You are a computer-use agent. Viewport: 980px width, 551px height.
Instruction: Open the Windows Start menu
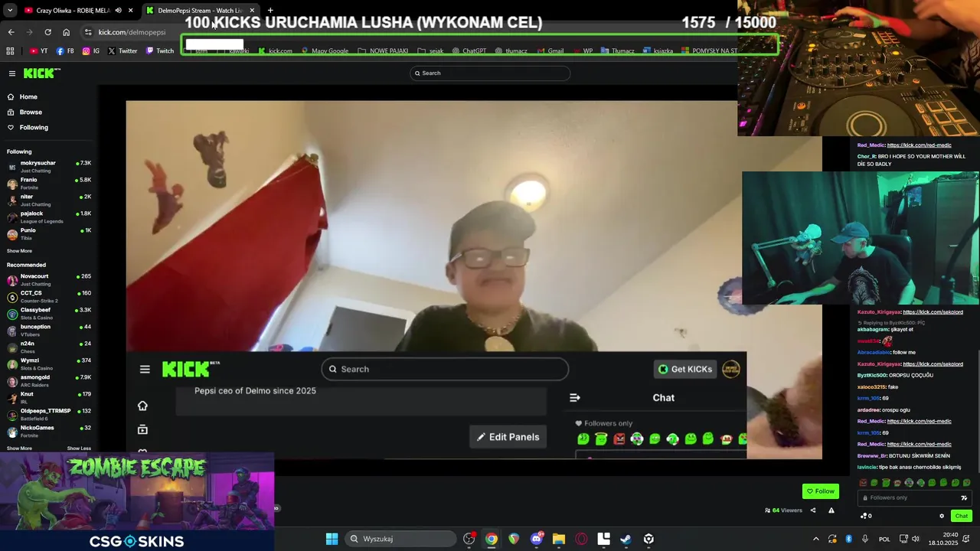[x=332, y=539]
